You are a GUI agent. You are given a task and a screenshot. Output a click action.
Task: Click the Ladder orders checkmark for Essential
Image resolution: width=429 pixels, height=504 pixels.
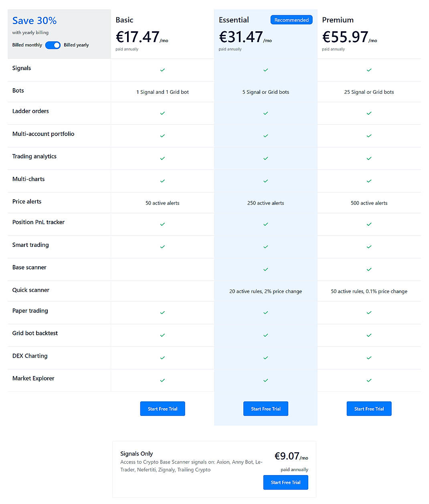(x=265, y=113)
